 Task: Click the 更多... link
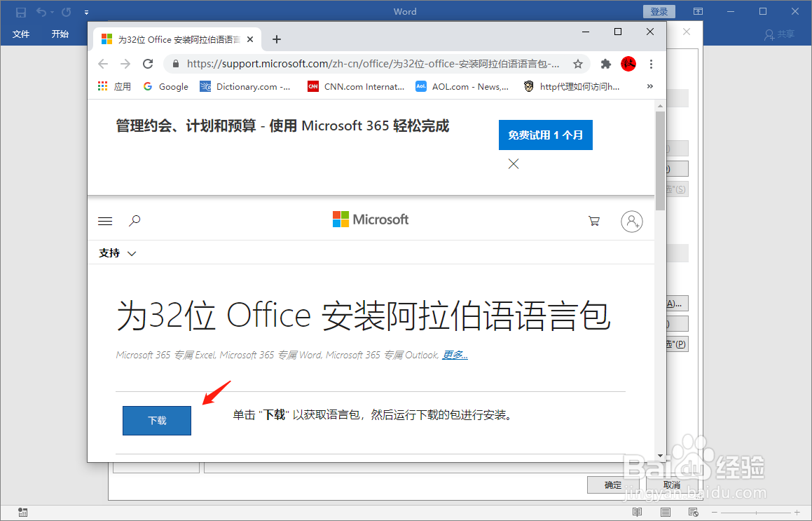coord(455,355)
